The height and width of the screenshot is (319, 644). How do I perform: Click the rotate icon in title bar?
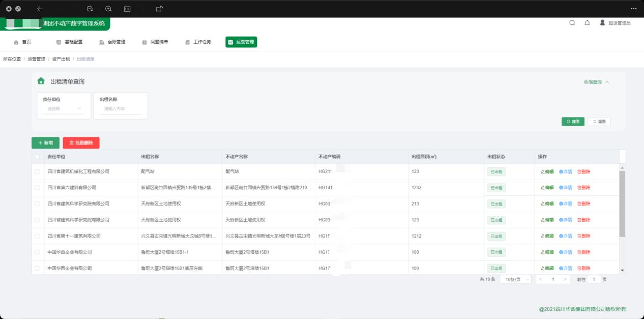tap(159, 9)
